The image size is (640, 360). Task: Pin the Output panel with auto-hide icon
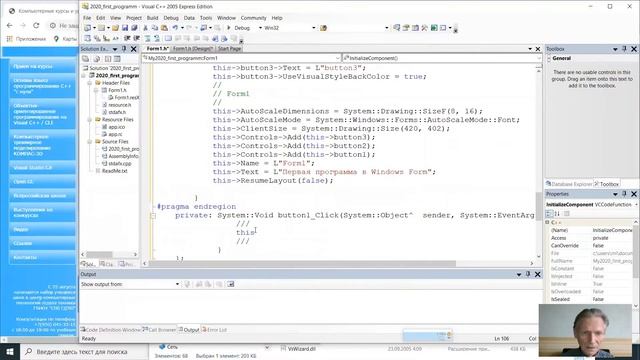[x=528, y=274]
